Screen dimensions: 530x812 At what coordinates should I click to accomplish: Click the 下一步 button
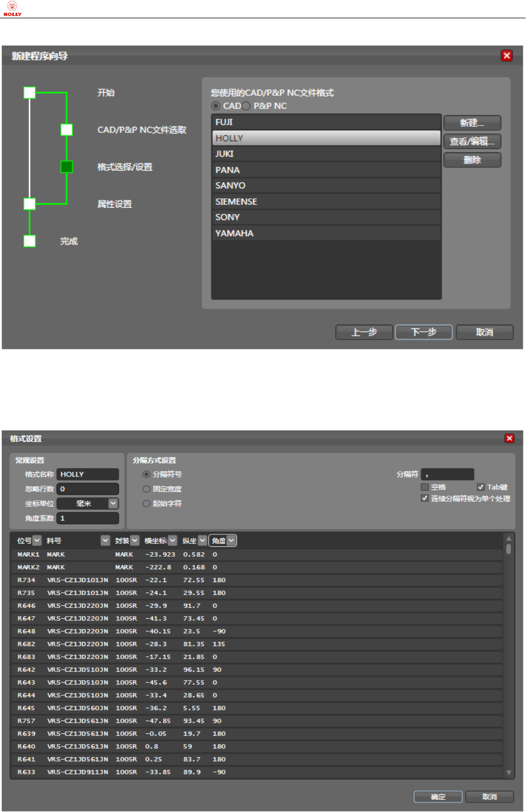(x=424, y=332)
